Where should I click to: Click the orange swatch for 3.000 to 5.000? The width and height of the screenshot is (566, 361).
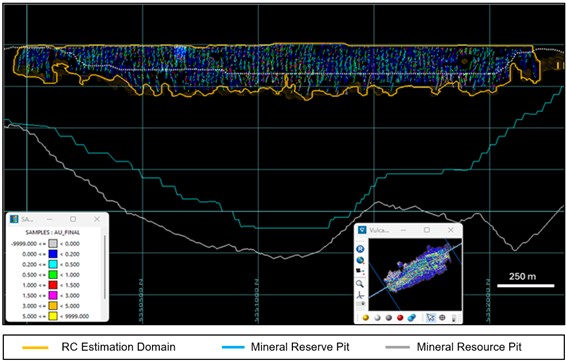point(53,306)
